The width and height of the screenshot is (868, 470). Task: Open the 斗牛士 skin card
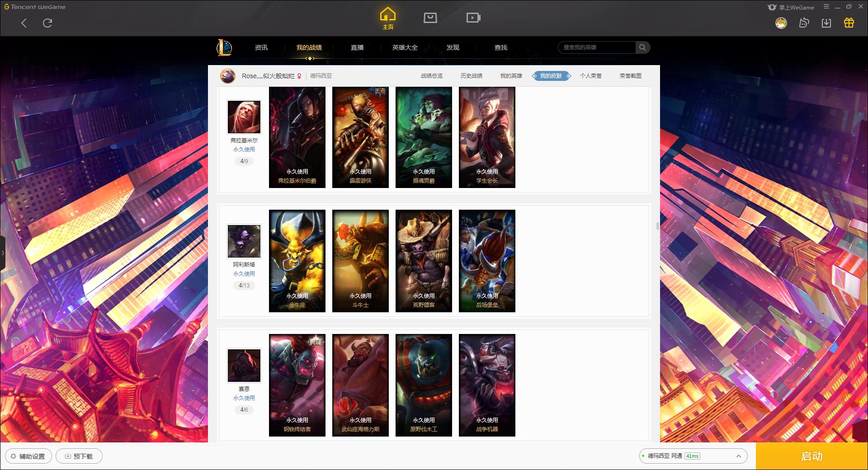tap(360, 261)
